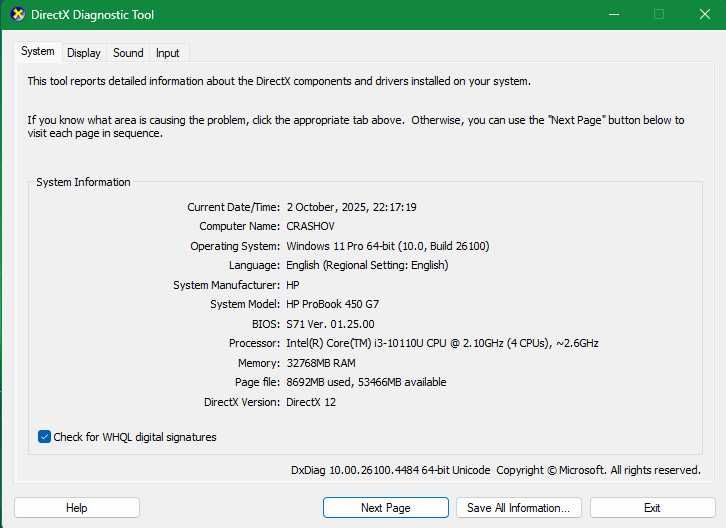The width and height of the screenshot is (726, 528).
Task: Click the Operating System label
Action: pos(235,246)
